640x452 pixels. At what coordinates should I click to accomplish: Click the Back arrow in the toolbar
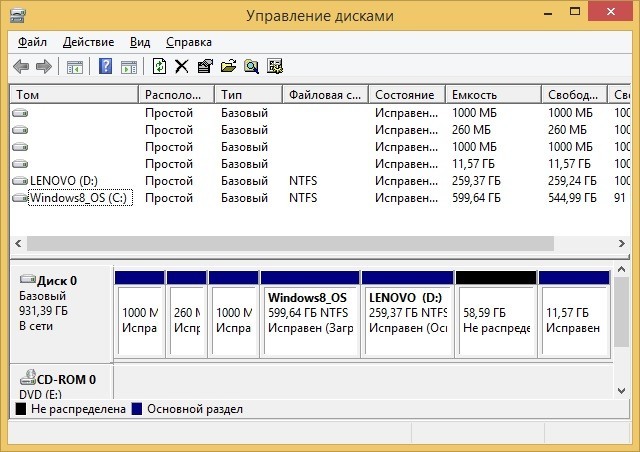pyautogui.click(x=21, y=67)
